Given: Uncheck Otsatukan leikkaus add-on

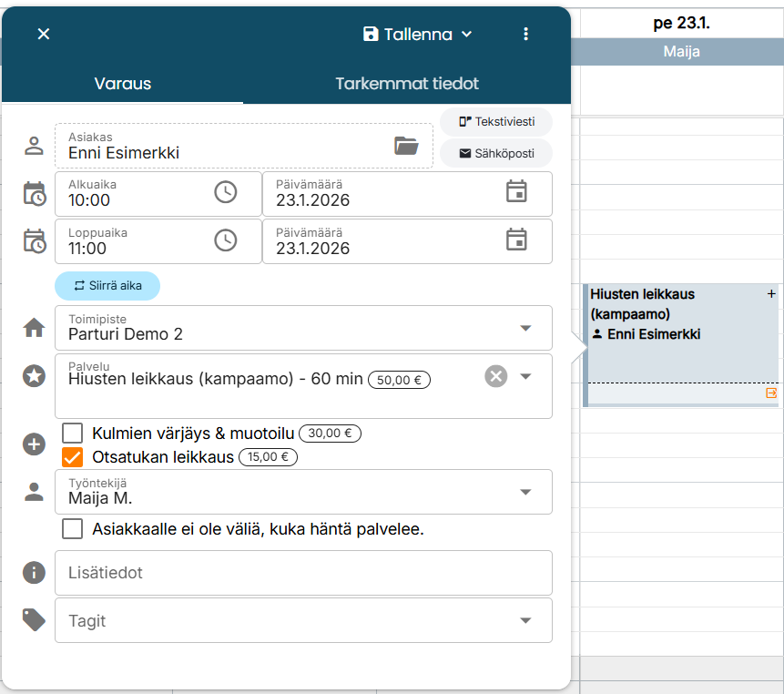Looking at the screenshot, I should point(73,457).
